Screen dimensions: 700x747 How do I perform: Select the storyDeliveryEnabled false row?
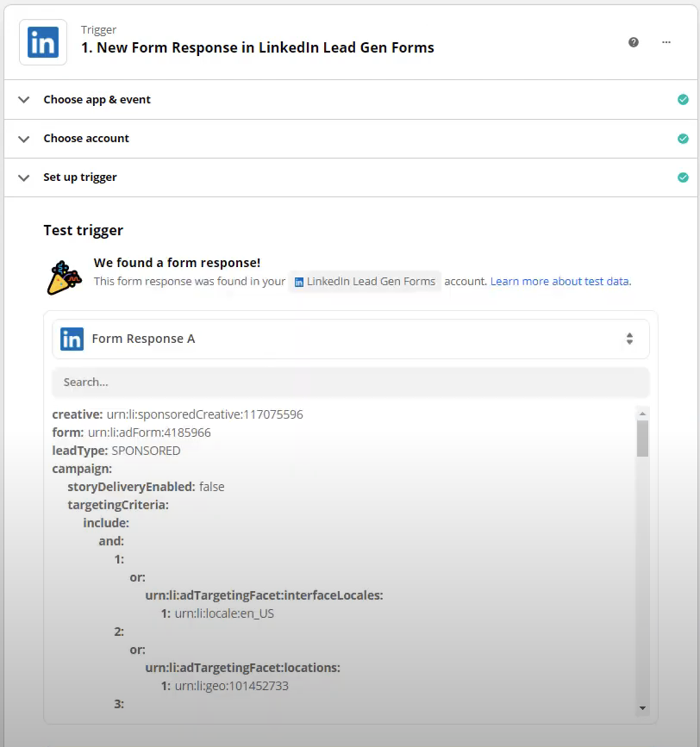pos(146,487)
